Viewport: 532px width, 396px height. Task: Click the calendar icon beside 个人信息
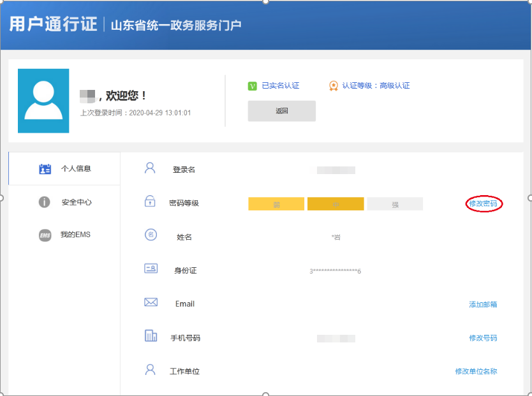point(44,168)
